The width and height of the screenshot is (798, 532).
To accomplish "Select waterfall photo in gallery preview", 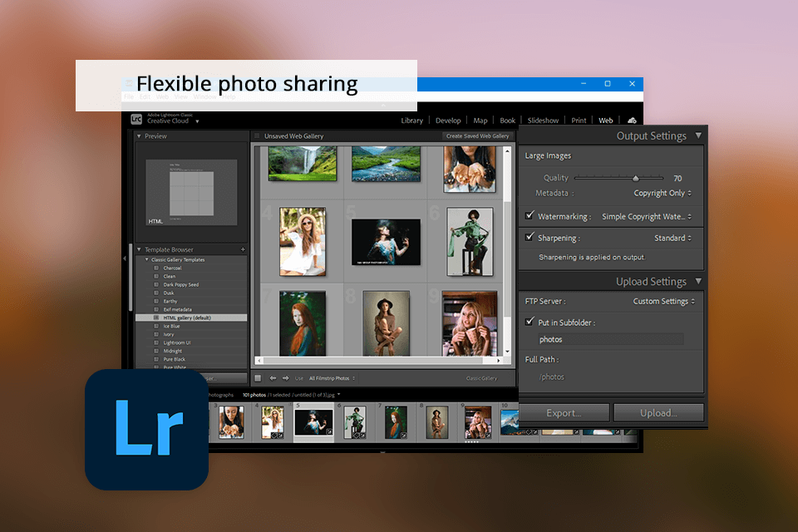I will [303, 164].
